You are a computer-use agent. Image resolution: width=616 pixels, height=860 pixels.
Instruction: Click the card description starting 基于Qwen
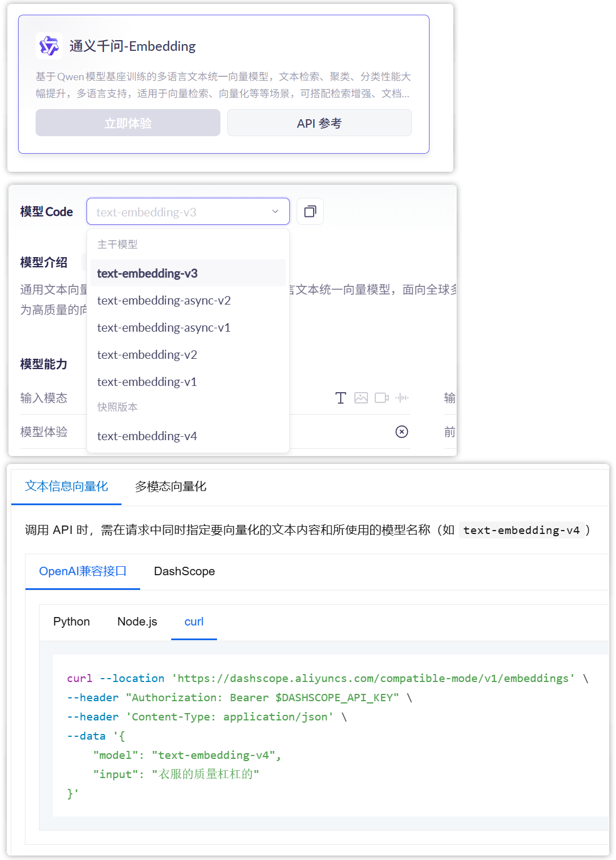pyautogui.click(x=223, y=85)
